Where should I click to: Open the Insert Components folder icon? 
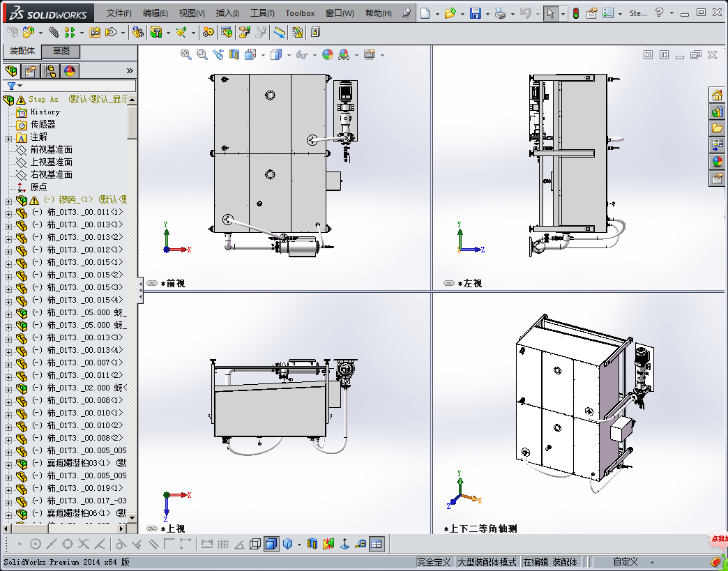click(x=29, y=32)
